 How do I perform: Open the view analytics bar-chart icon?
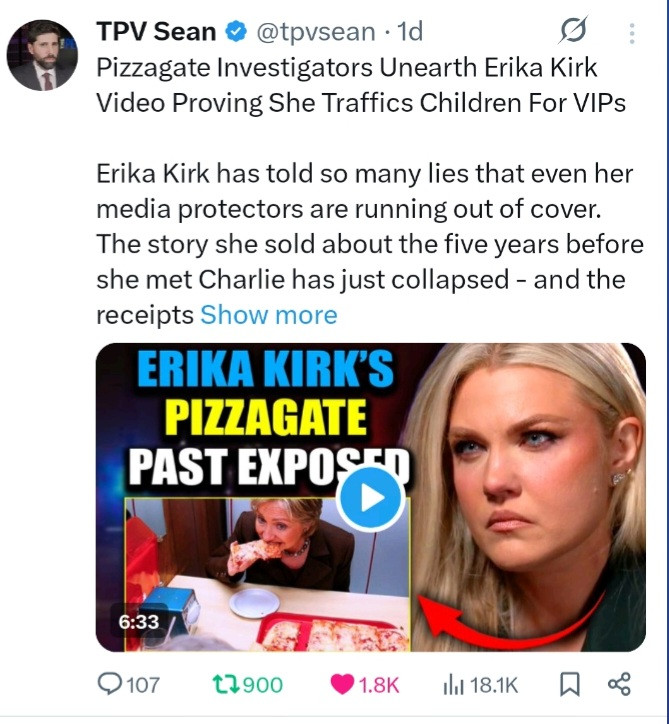(x=453, y=685)
